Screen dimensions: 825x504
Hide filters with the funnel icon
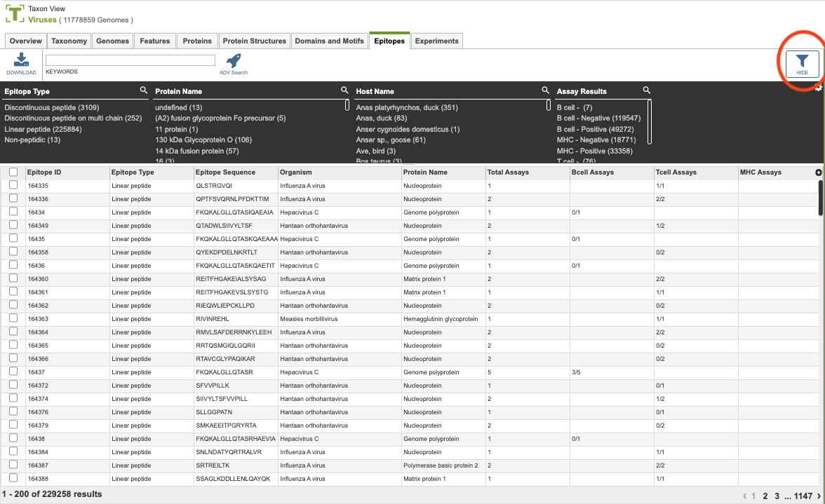pyautogui.click(x=802, y=64)
